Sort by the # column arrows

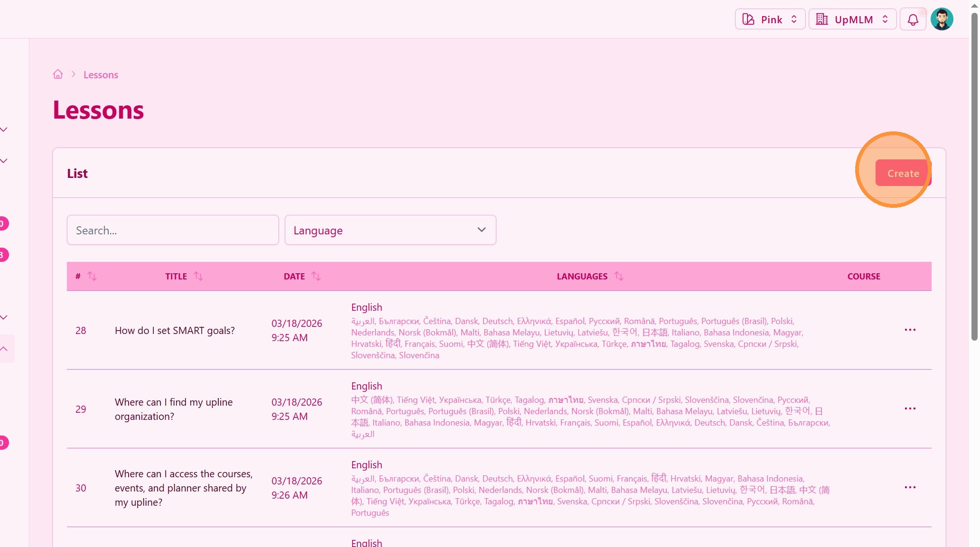pos(92,276)
